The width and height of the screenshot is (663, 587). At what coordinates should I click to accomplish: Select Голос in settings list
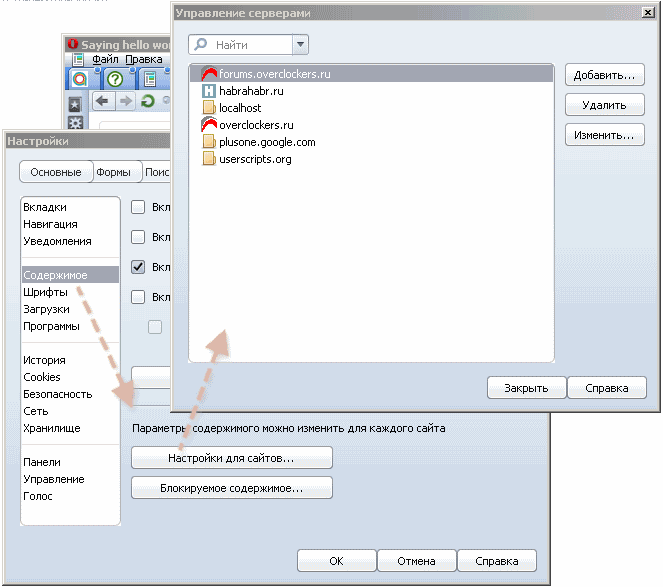pyautogui.click(x=70, y=496)
